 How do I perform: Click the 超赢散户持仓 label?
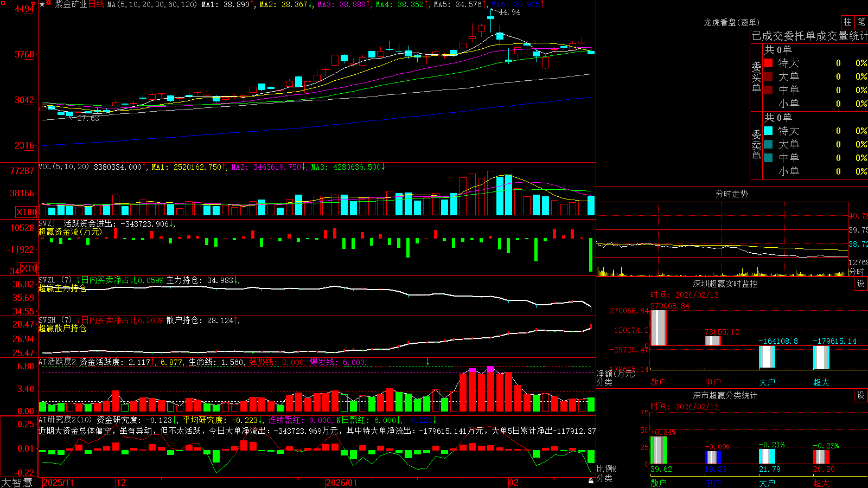[62, 329]
